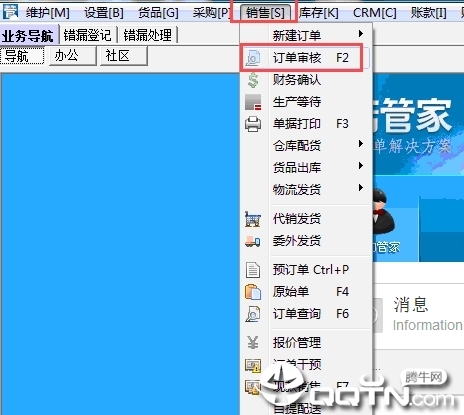
Task: Click the dollar icon for 财务确认
Action: point(253,80)
